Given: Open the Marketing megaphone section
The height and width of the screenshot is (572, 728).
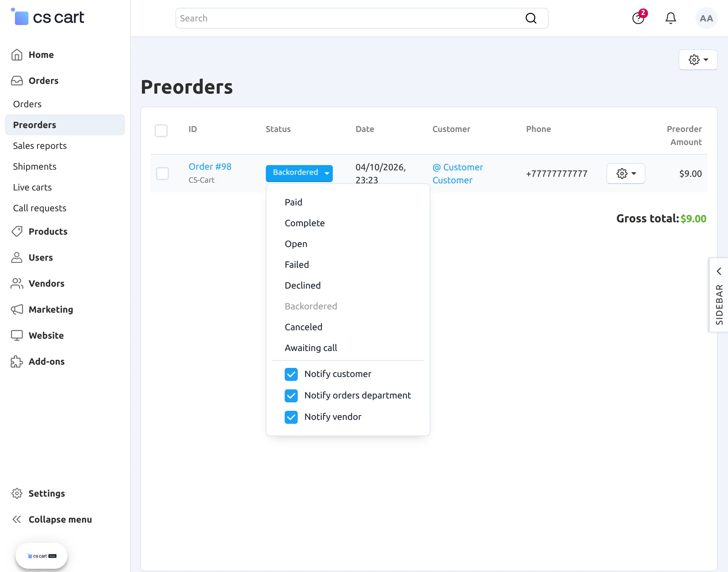Looking at the screenshot, I should [17, 309].
